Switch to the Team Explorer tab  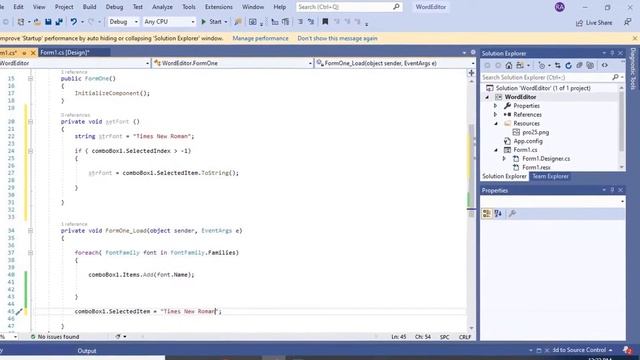(x=550, y=176)
